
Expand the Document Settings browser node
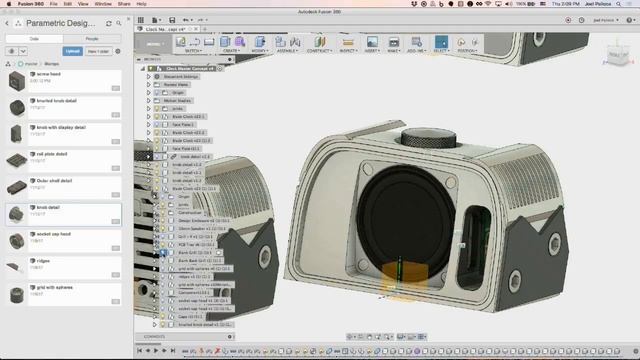pos(149,77)
